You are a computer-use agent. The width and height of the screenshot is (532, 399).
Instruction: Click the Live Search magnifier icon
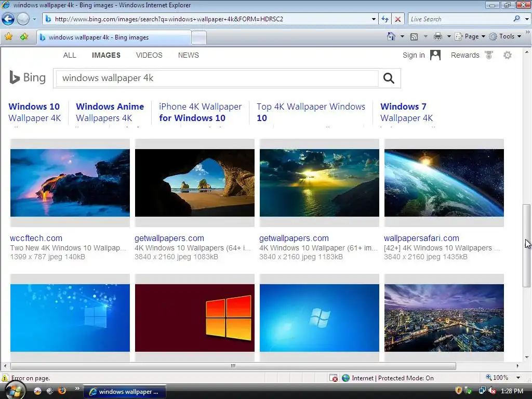point(517,19)
